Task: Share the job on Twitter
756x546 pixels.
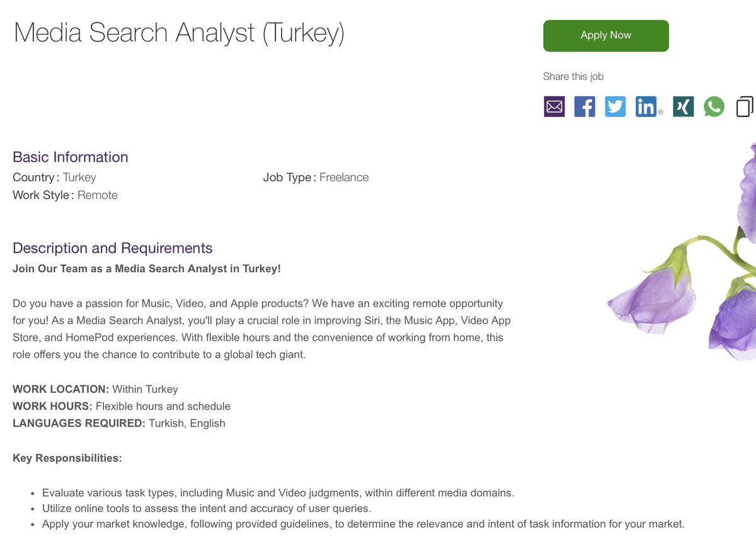Action: pyautogui.click(x=616, y=106)
